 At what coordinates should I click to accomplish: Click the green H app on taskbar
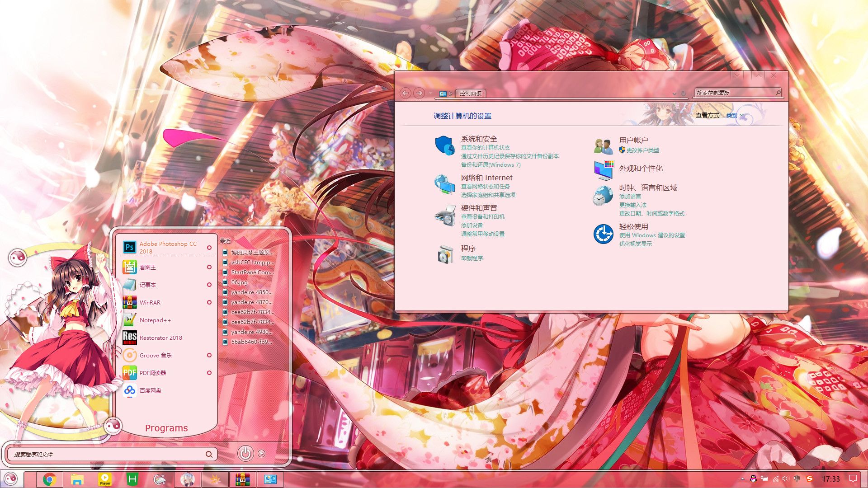(x=132, y=479)
